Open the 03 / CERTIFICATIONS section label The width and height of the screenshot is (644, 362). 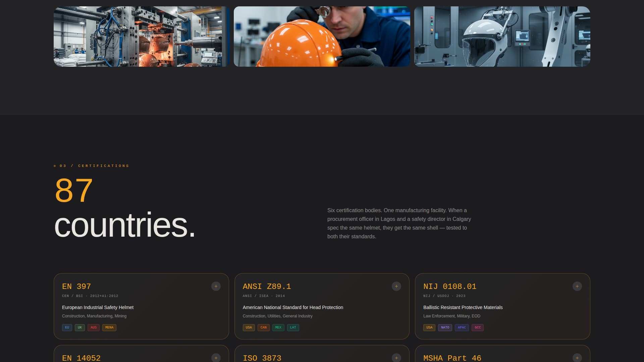(x=91, y=166)
